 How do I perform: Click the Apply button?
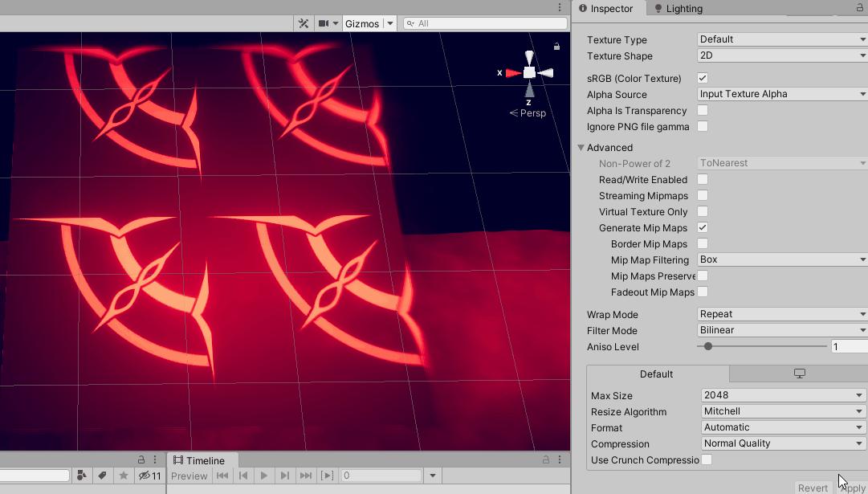(x=850, y=487)
